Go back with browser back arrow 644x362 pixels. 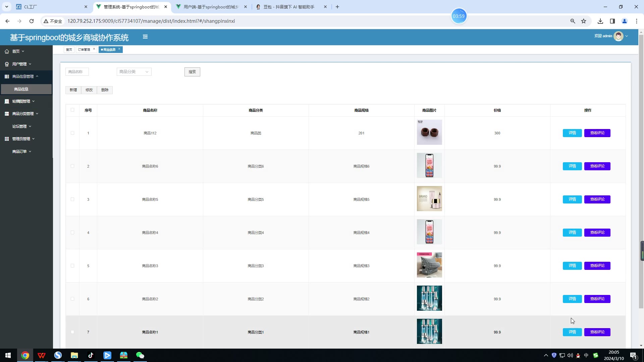[7, 21]
